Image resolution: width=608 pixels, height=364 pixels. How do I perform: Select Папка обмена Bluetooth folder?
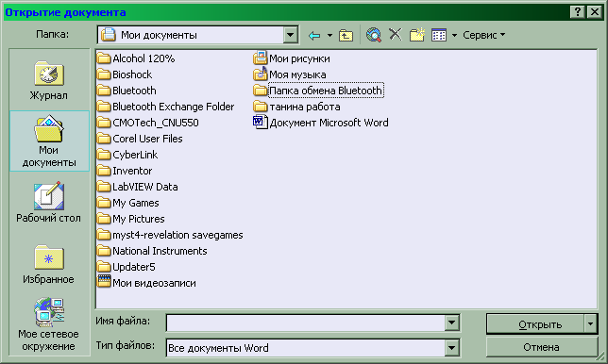[x=318, y=91]
